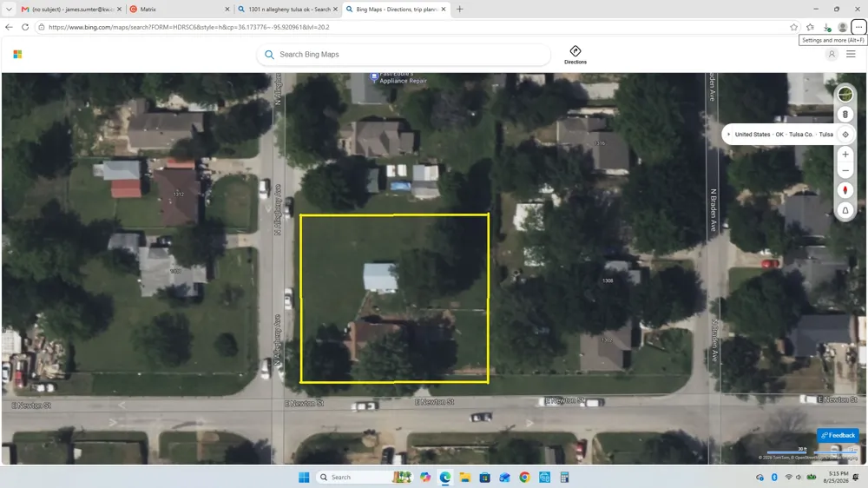Click the Microsoft logo
868x488 pixels.
[x=17, y=55]
